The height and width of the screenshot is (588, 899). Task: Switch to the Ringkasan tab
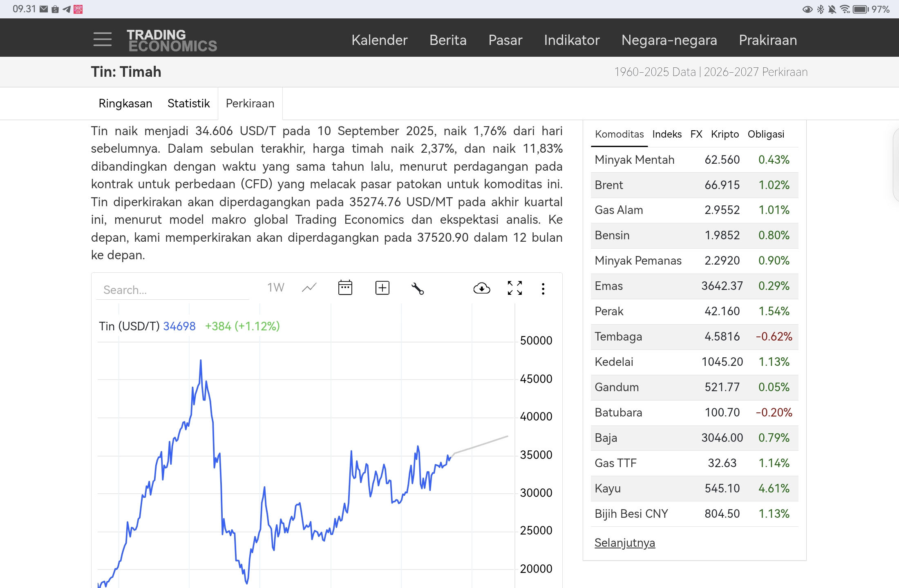125,103
